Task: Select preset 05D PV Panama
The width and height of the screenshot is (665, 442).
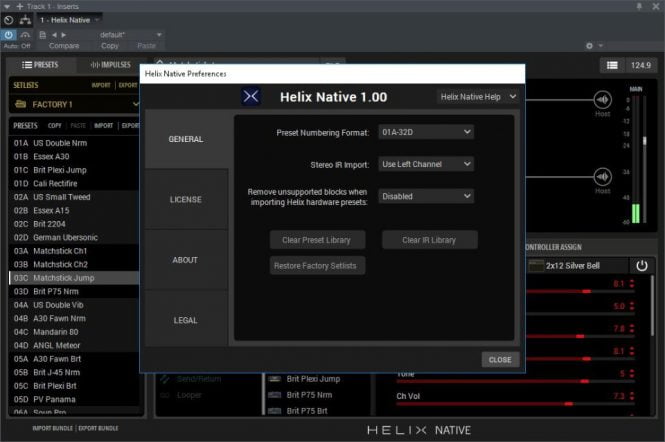Action: coord(73,399)
